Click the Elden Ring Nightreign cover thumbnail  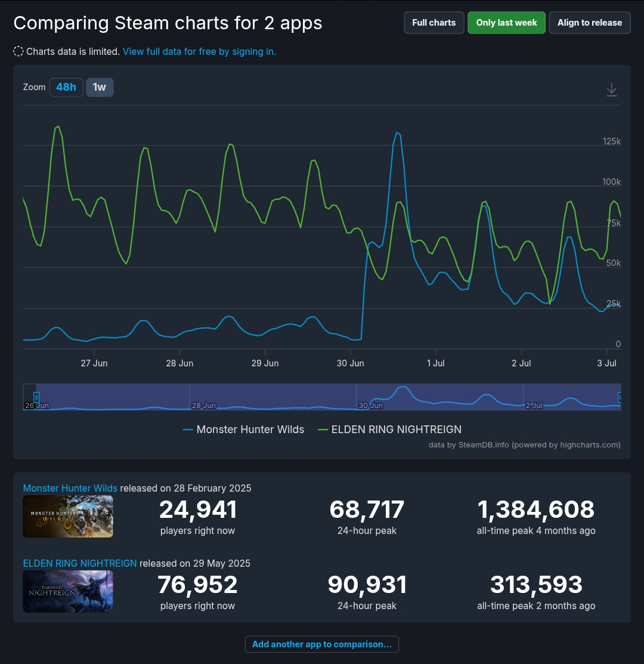click(68, 592)
